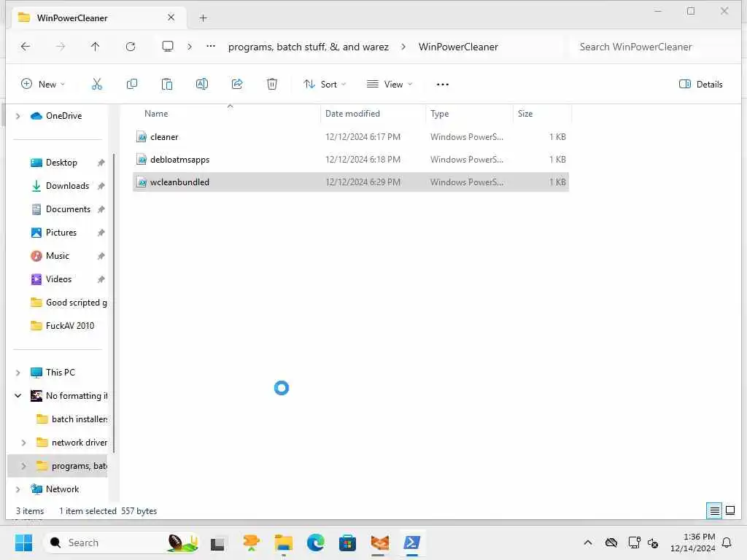This screenshot has width=747, height=560.
Task: Open File Explorer from taskbar
Action: click(284, 542)
